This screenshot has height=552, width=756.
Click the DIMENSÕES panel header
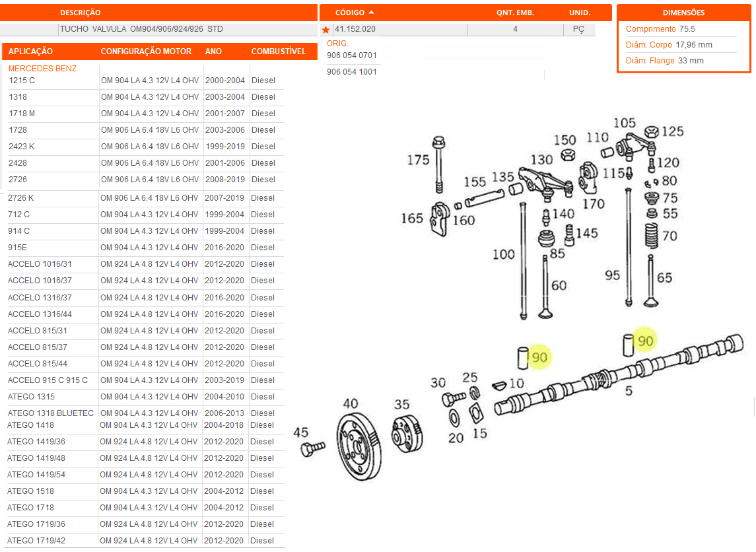(683, 13)
